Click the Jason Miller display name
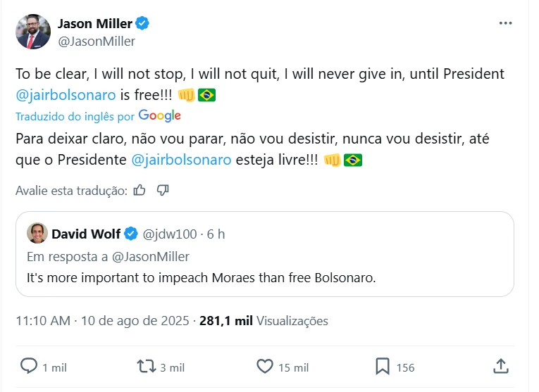The height and width of the screenshot is (392, 539). click(x=94, y=24)
